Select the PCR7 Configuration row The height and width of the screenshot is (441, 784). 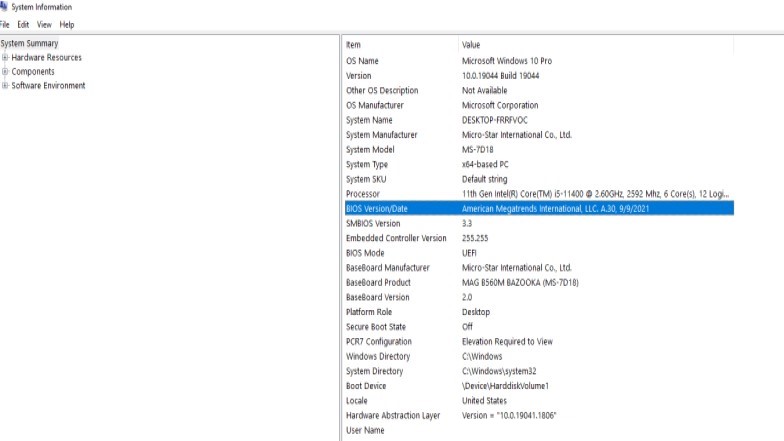click(540, 342)
